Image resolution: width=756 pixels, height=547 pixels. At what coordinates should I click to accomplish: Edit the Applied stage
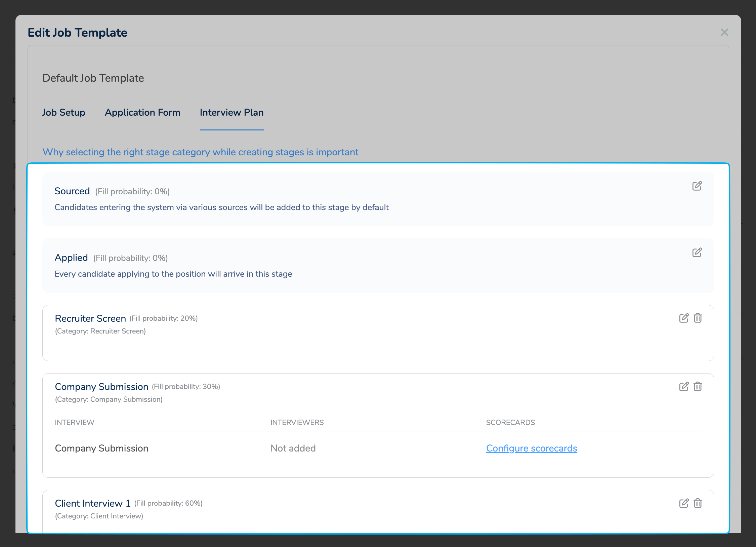click(x=697, y=252)
